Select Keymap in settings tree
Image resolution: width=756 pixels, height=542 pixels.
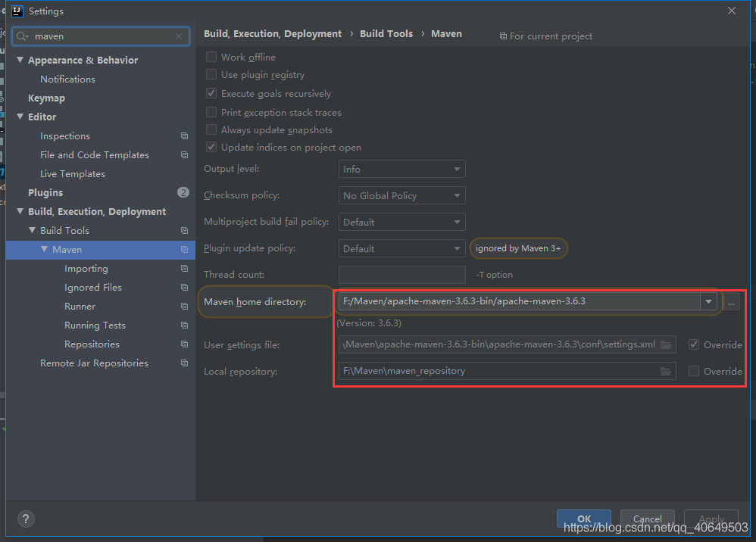[x=46, y=98]
